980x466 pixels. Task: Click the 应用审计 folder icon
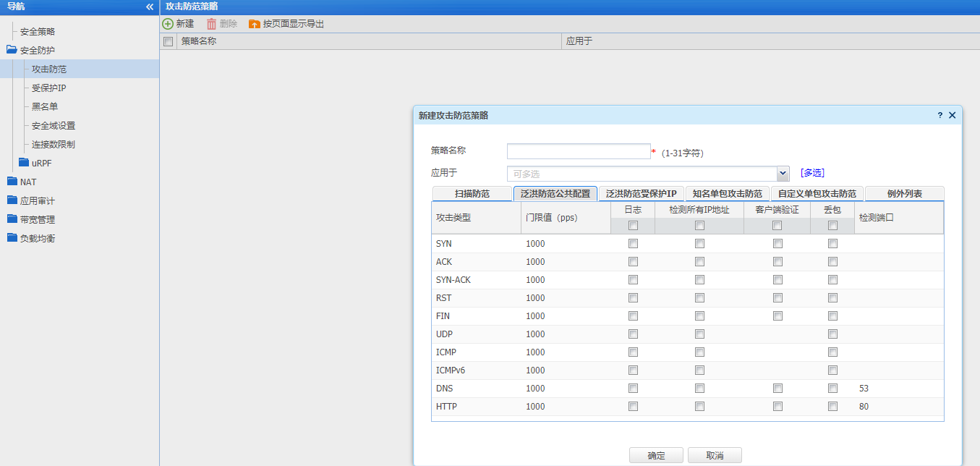click(12, 200)
